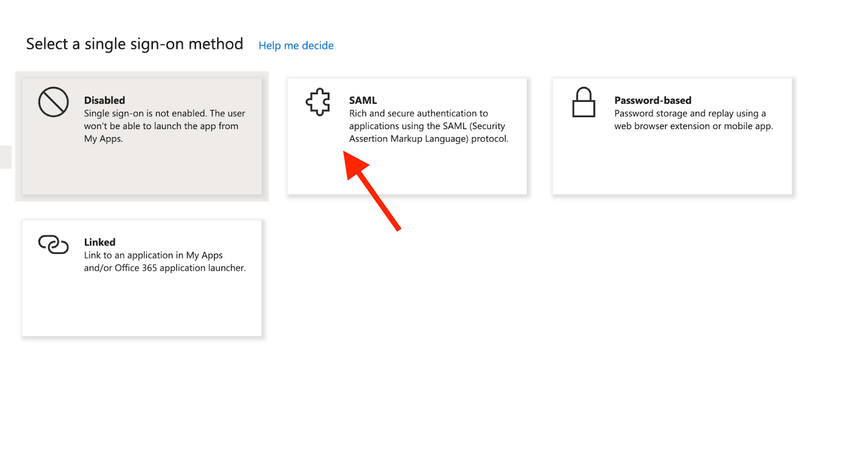Click the SAML card description about secure authentication
Viewport: 868px width, 456px height.
click(428, 126)
